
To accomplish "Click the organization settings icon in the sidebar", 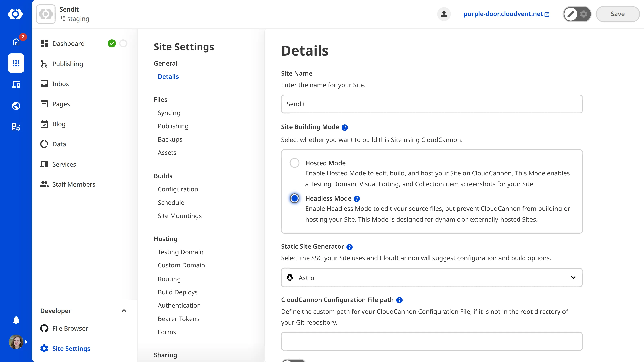I will pos(16,127).
